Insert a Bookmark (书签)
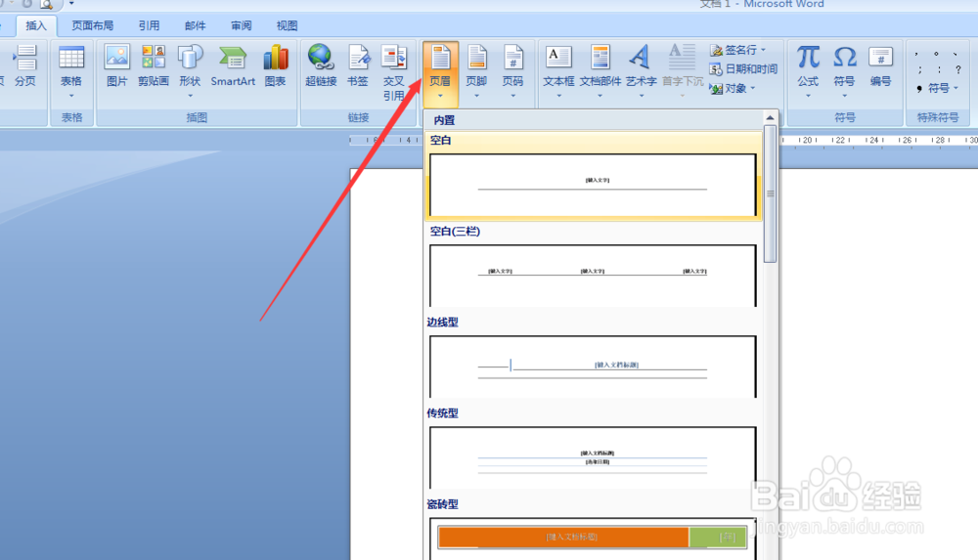This screenshot has width=978, height=560. click(x=357, y=65)
